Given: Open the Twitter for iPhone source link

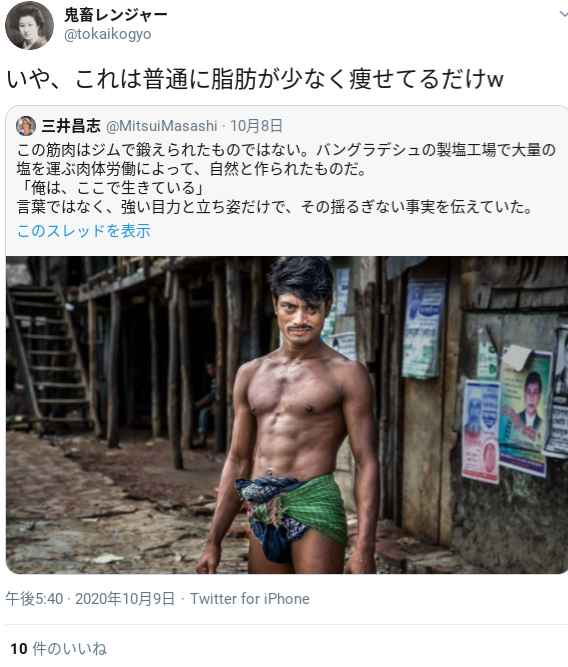Looking at the screenshot, I should coord(250,599).
